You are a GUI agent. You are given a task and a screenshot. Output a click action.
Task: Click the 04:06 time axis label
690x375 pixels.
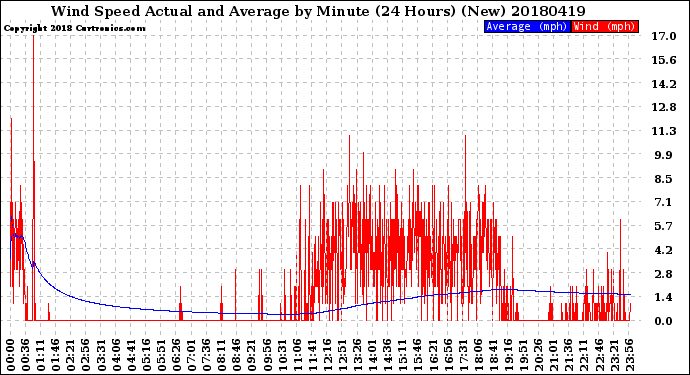116,355
